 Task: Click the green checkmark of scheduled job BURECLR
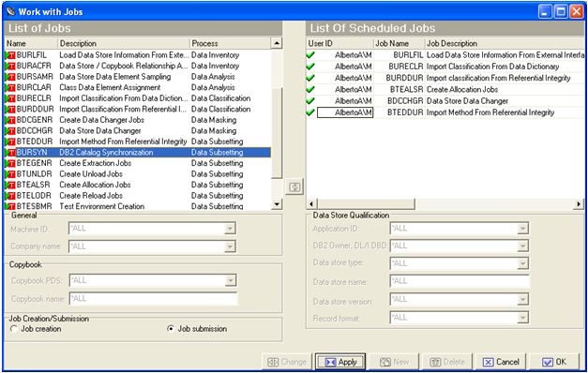[310, 67]
